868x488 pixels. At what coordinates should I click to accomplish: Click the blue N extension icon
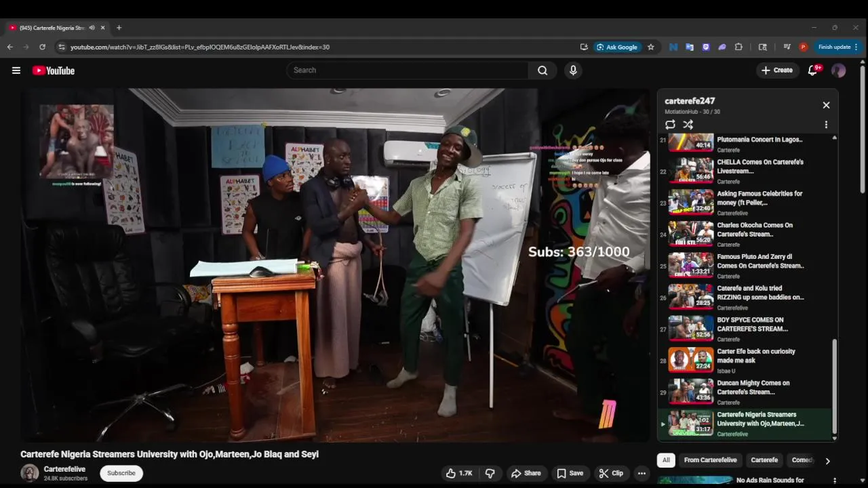coord(673,47)
